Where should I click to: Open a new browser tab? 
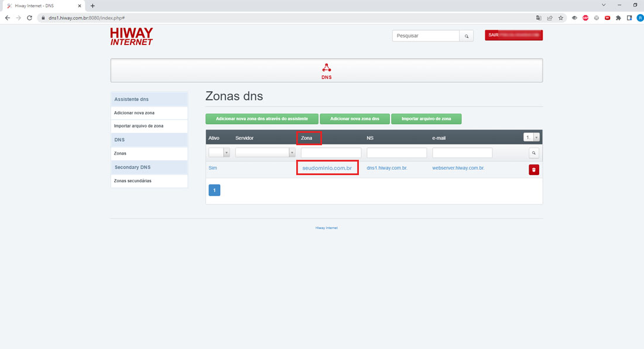(x=93, y=6)
